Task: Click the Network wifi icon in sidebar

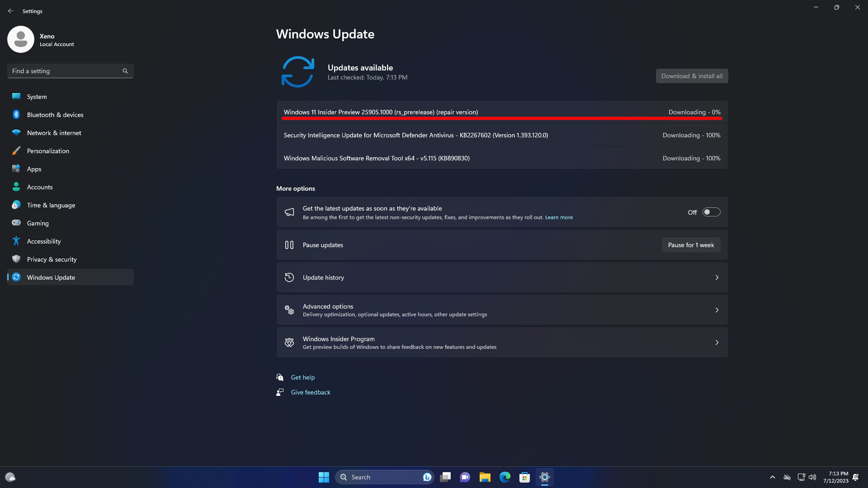Action: pos(16,132)
